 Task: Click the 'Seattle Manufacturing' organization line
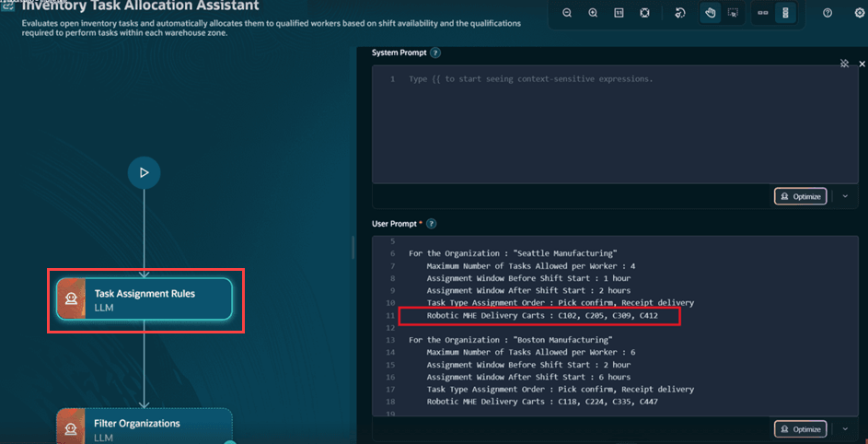pos(513,253)
